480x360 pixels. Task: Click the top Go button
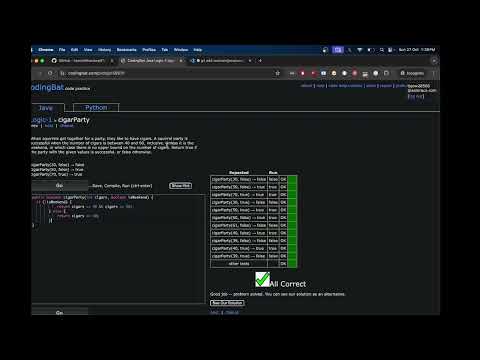60,186
